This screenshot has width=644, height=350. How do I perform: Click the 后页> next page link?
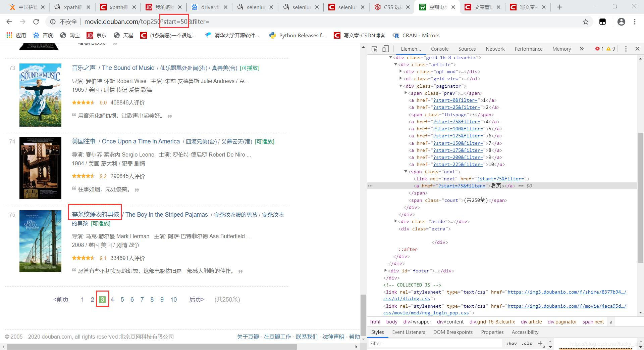pyautogui.click(x=197, y=300)
